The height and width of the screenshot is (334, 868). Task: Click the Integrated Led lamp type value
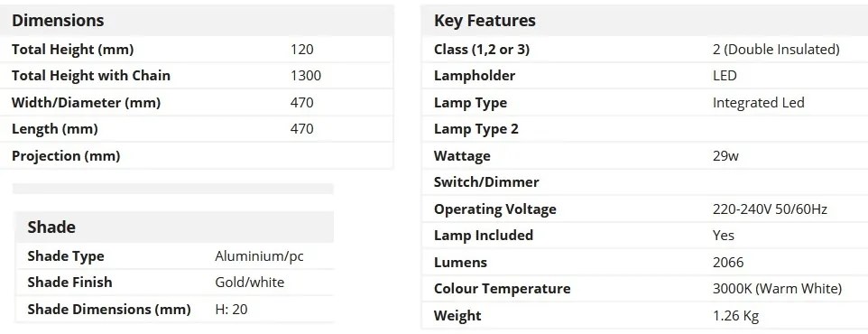(x=759, y=103)
